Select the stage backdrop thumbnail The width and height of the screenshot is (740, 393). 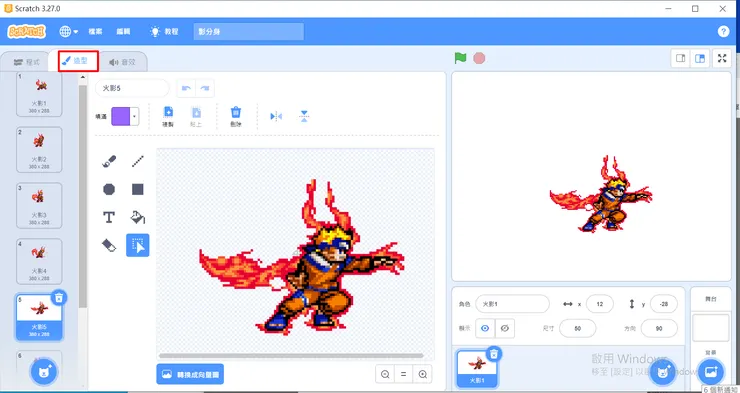pyautogui.click(x=710, y=327)
